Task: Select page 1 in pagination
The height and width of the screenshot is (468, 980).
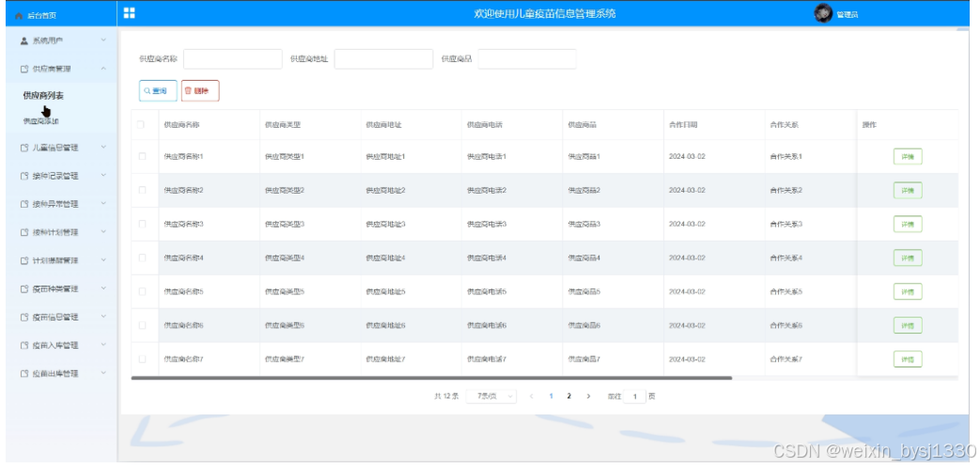Action: pos(551,397)
